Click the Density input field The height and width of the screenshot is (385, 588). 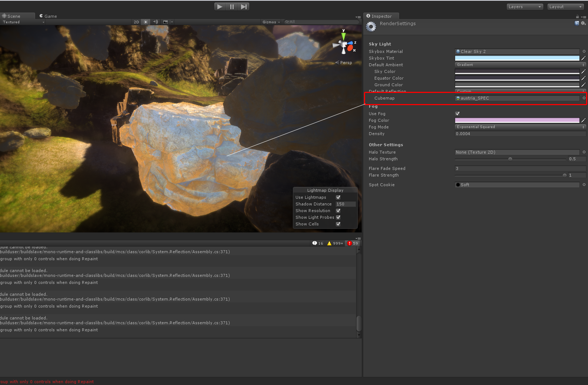coord(520,134)
